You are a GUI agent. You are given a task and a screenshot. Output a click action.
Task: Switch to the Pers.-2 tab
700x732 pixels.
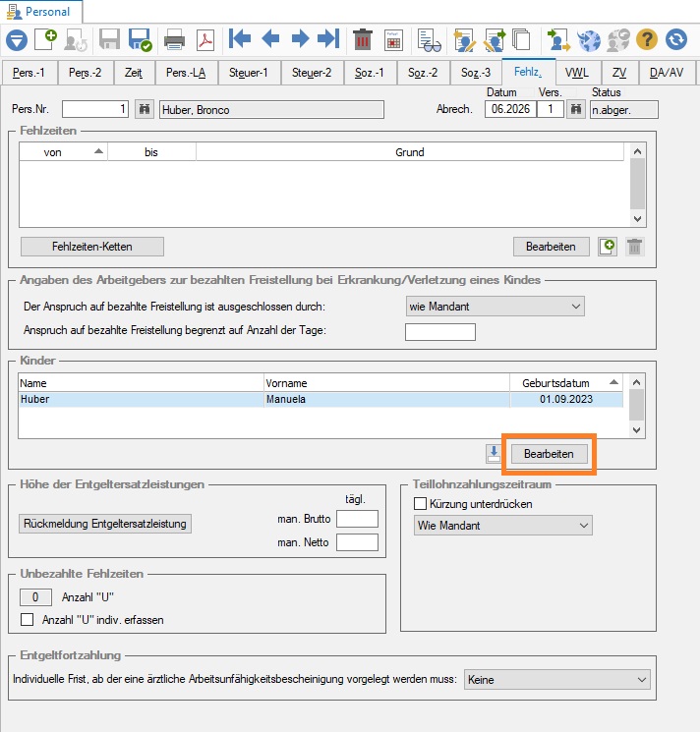coord(85,73)
